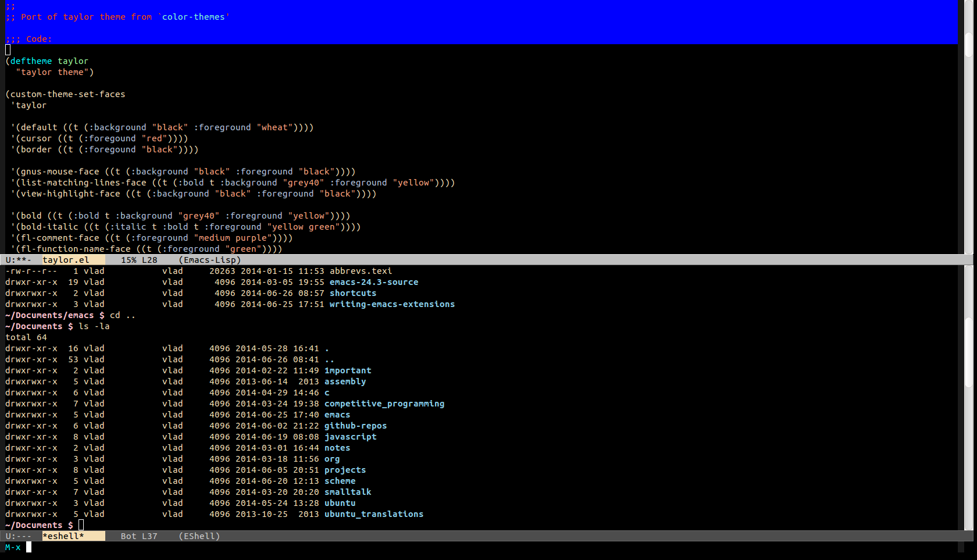Click the Bot L37 position indicator
This screenshot has width=977, height=560.
[x=139, y=536]
